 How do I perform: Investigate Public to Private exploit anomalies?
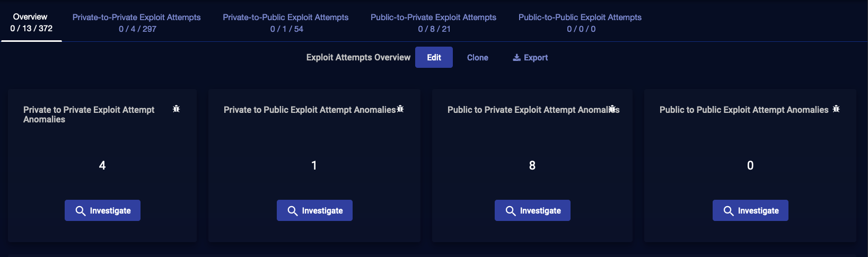(532, 210)
